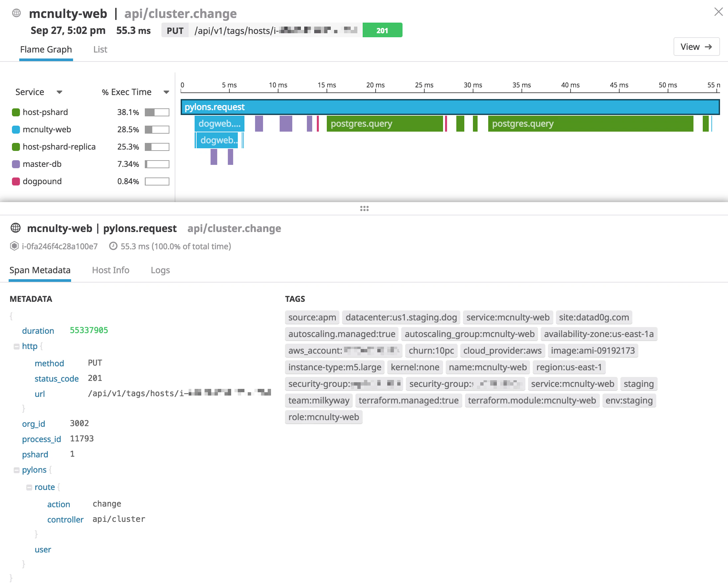
Task: Click the PUT method label in header
Action: (x=175, y=31)
